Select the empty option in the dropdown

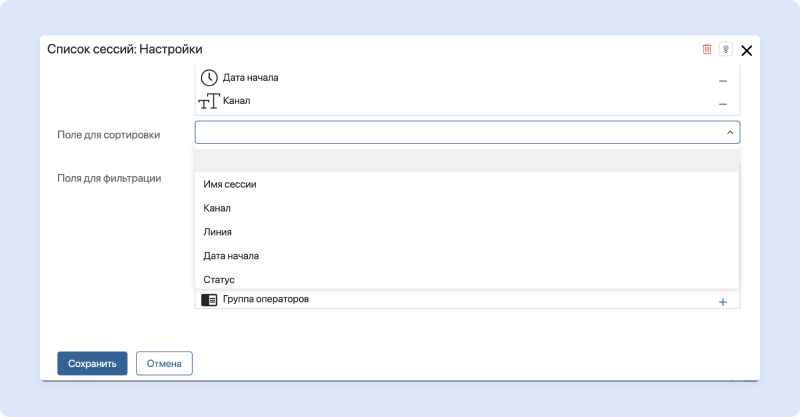coord(466,161)
